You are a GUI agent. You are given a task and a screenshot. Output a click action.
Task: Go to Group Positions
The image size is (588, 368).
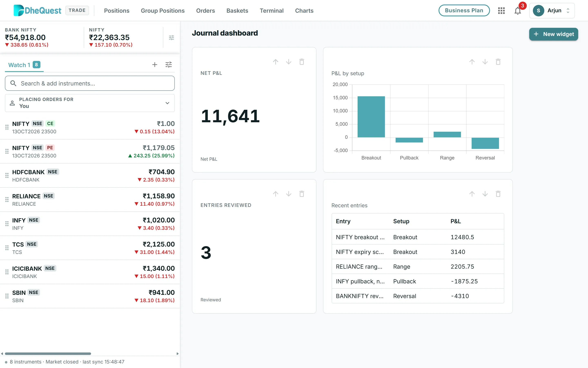pos(163,11)
